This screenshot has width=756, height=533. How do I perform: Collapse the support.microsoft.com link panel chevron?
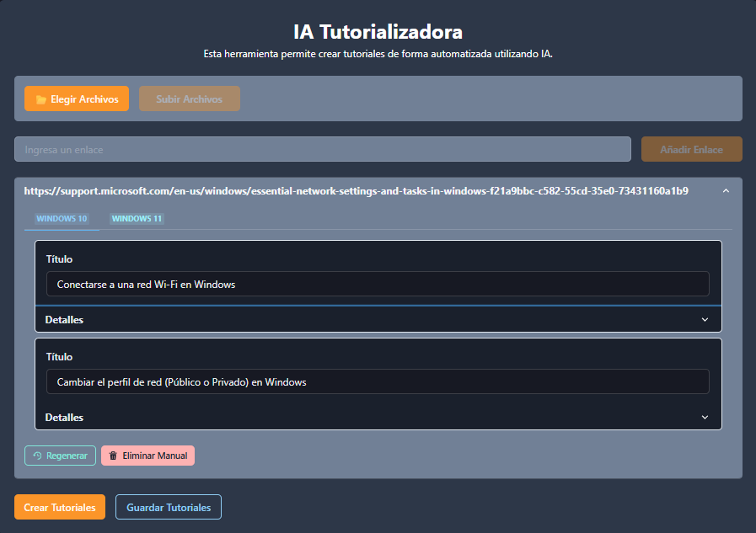click(x=726, y=191)
